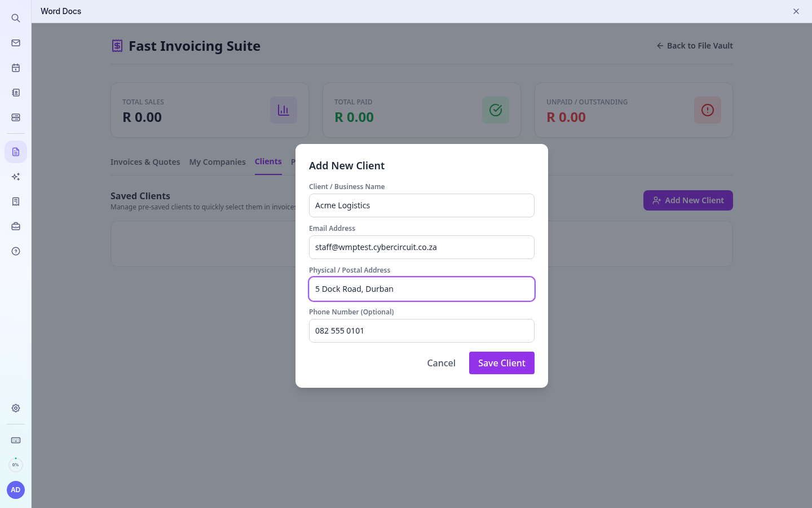
Task: Select the highlighted documents icon in sidebar
Action: pyautogui.click(x=16, y=152)
